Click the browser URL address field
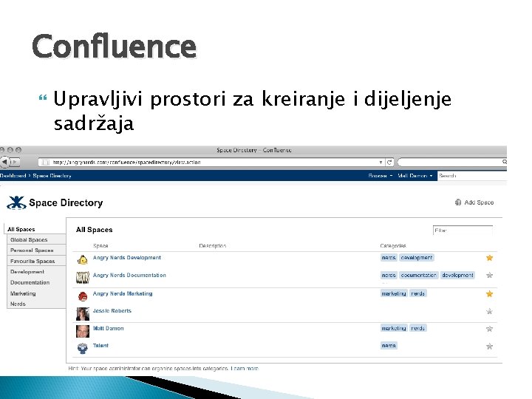This screenshot has height=399, width=532. [x=212, y=162]
